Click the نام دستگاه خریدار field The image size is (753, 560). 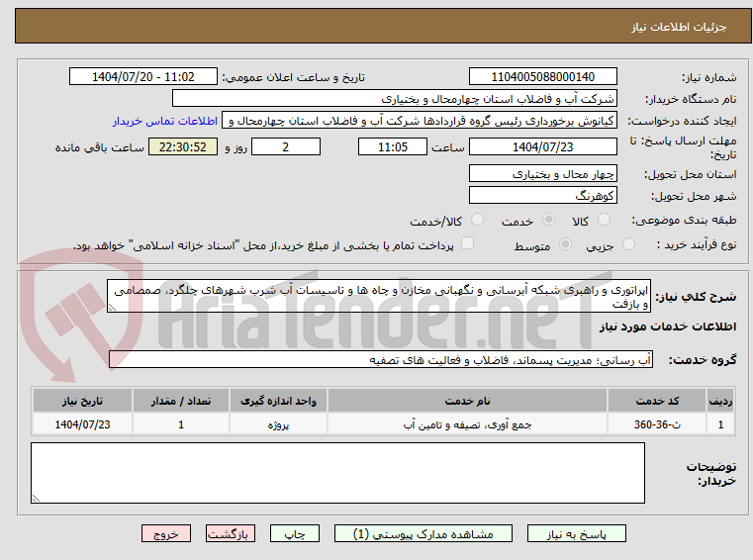(394, 99)
